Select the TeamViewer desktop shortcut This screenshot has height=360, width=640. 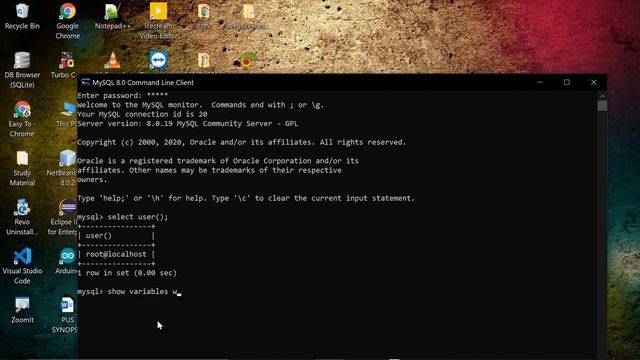click(158, 60)
